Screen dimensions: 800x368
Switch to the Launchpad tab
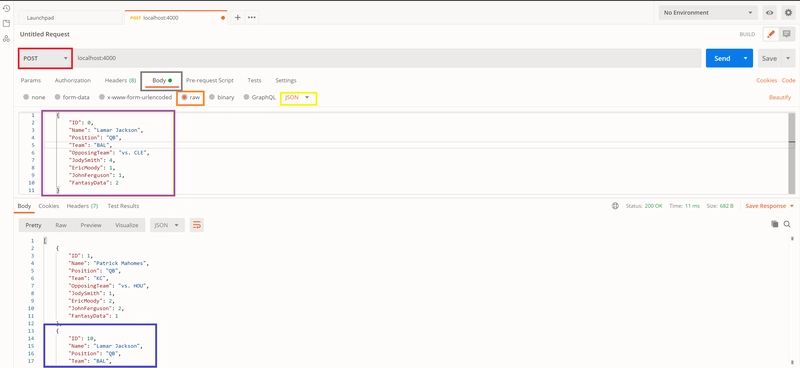coord(71,17)
